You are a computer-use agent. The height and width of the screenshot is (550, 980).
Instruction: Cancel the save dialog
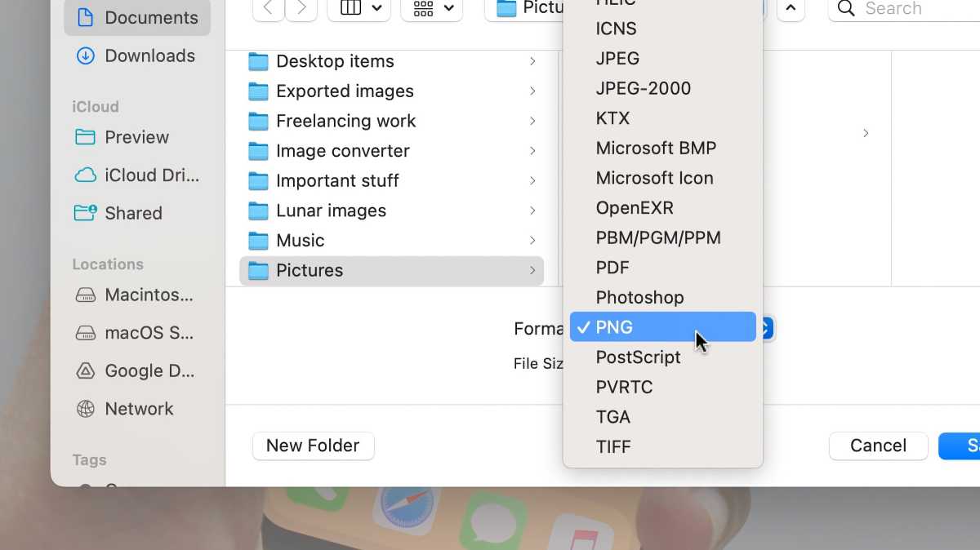[878, 446]
